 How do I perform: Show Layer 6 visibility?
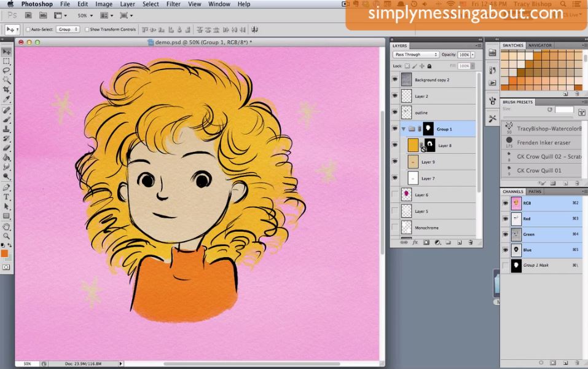pyautogui.click(x=395, y=194)
